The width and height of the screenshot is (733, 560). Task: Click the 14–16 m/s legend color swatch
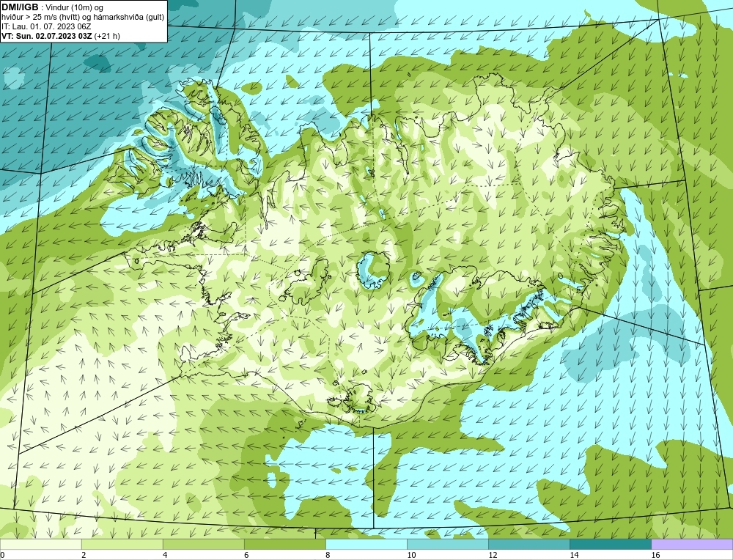[x=610, y=544]
